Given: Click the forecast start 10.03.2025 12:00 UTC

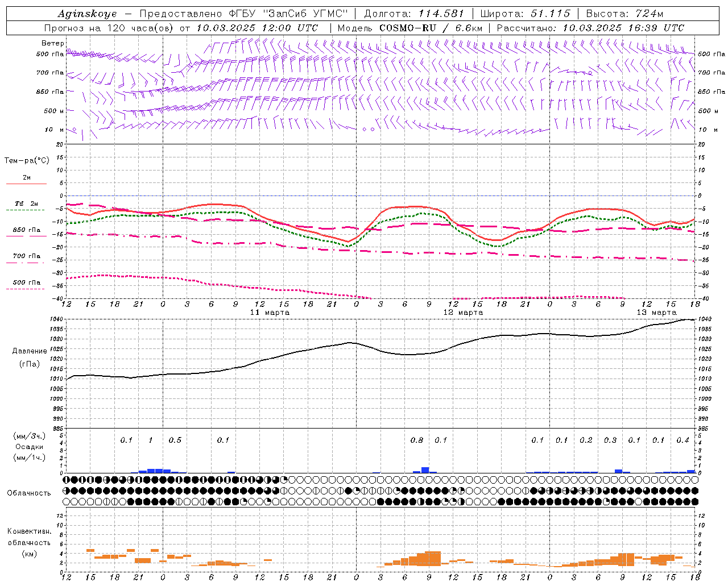Looking at the screenshot, I should tap(257, 28).
